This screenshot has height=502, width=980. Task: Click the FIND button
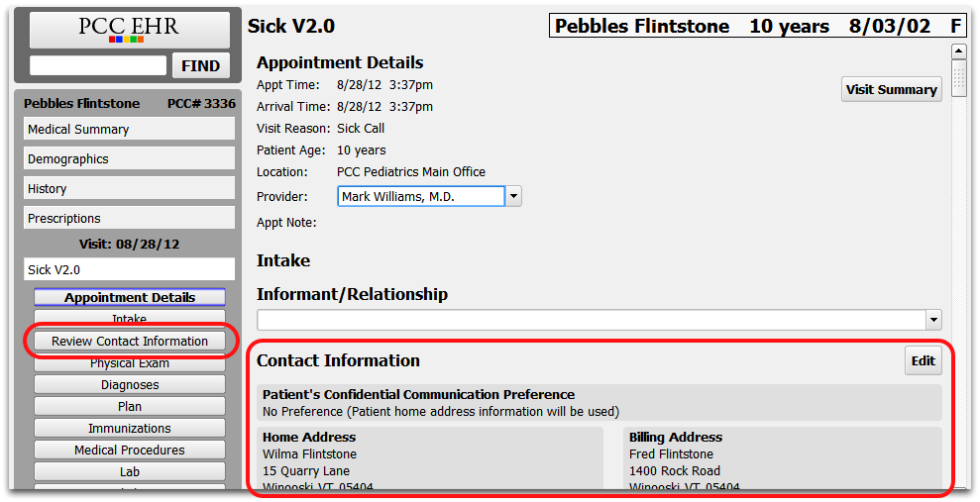(200, 65)
